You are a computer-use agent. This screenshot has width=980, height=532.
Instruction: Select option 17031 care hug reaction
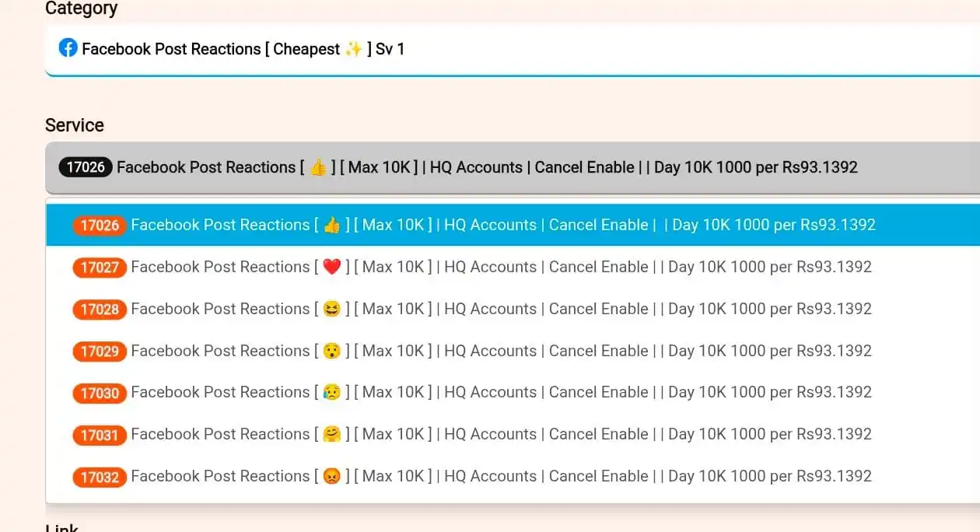click(x=513, y=434)
